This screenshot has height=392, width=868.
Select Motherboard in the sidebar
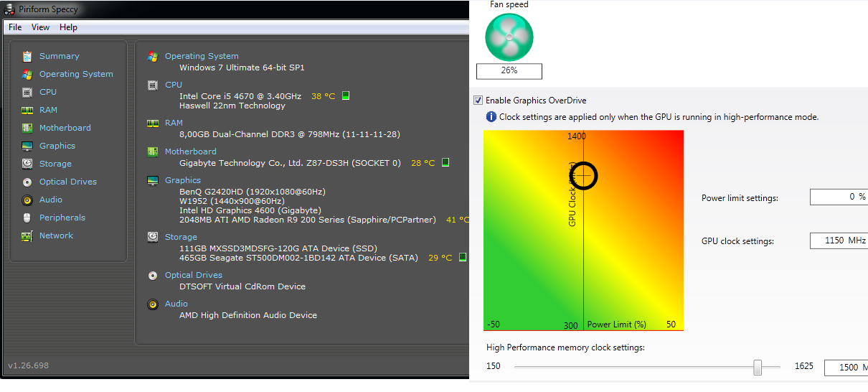pyautogui.click(x=65, y=128)
